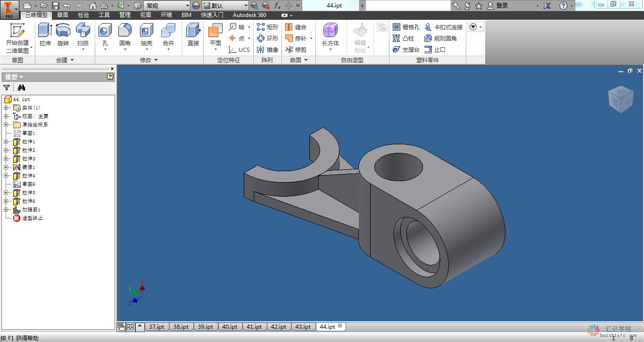The width and height of the screenshot is (644, 342).
Task: Expand 实体(1) tree node
Action: pyautogui.click(x=6, y=108)
